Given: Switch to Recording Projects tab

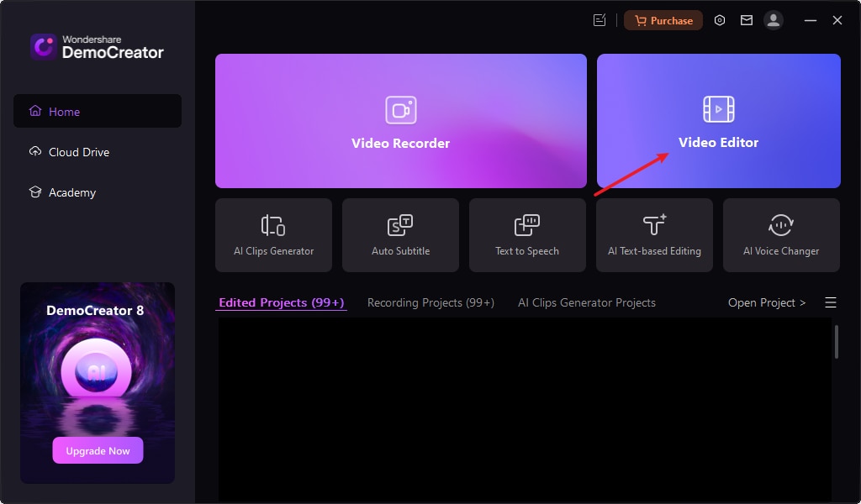Looking at the screenshot, I should pyautogui.click(x=430, y=302).
